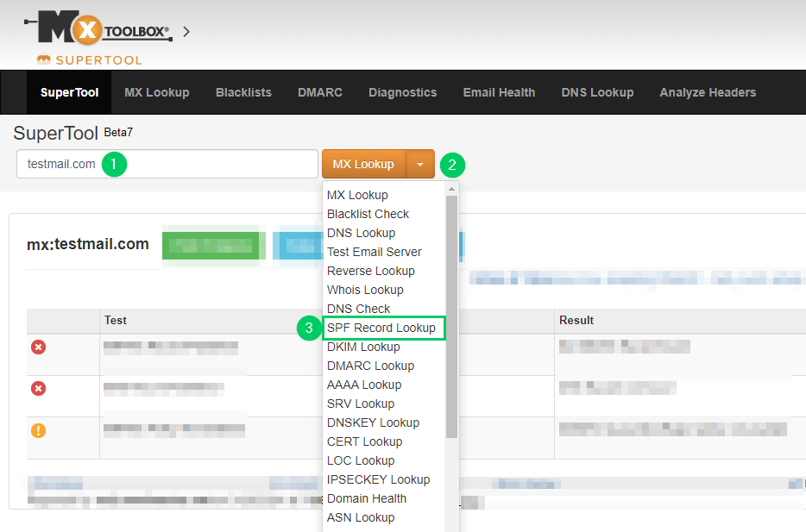Choose Test Email Server option
This screenshot has height=532, width=806.
pos(374,252)
